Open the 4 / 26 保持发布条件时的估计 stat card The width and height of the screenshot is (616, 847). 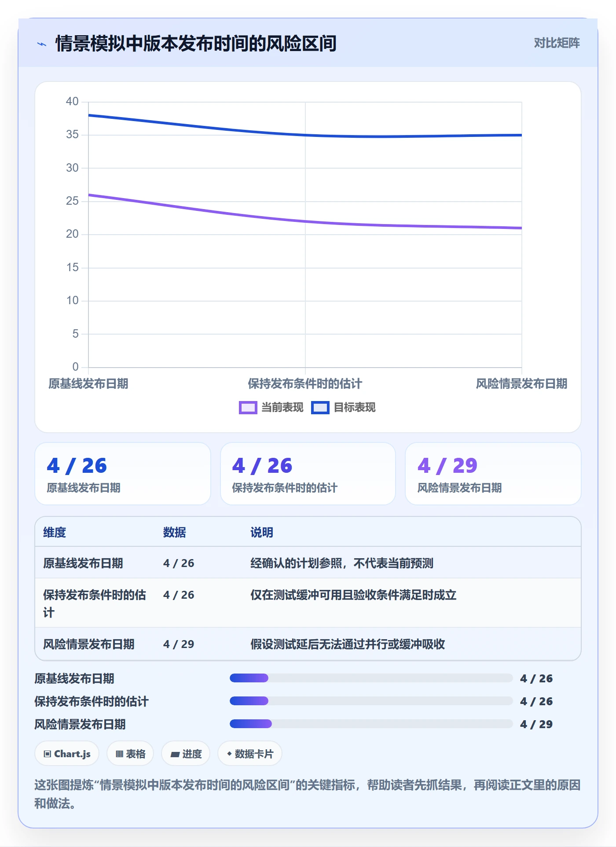(308, 474)
